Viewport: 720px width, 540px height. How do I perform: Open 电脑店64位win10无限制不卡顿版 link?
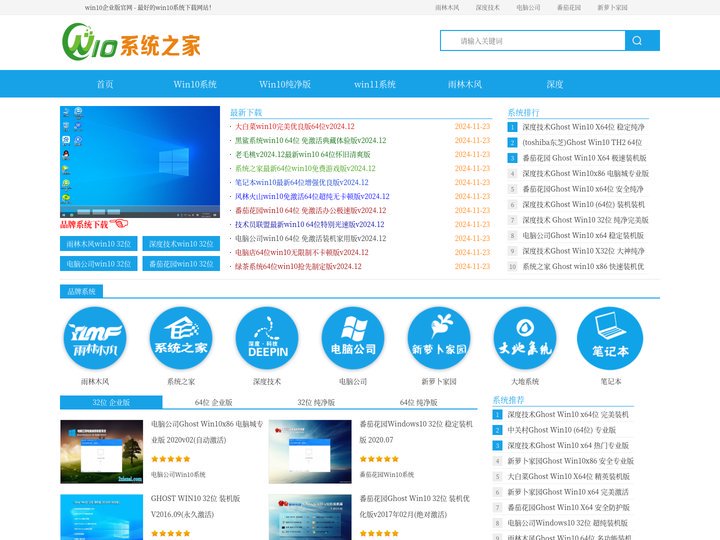tap(302, 253)
